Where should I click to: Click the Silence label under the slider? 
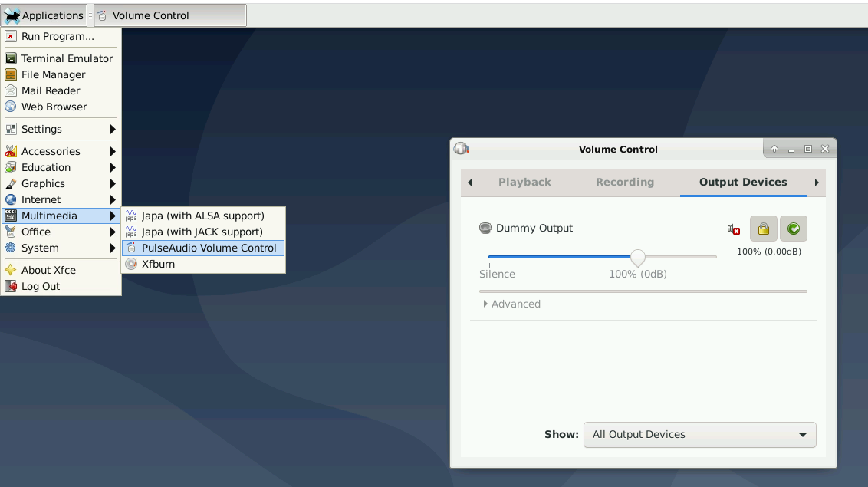(x=497, y=274)
